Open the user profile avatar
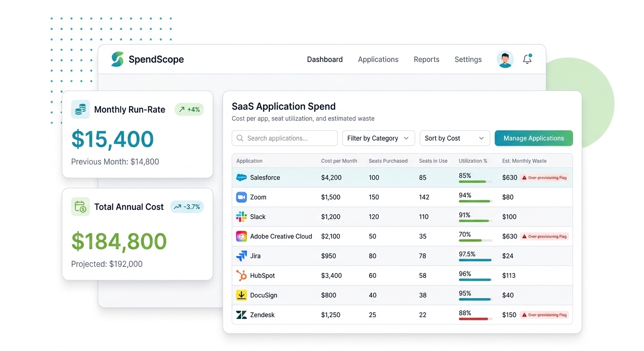This screenshot has width=644, height=351. click(x=505, y=59)
